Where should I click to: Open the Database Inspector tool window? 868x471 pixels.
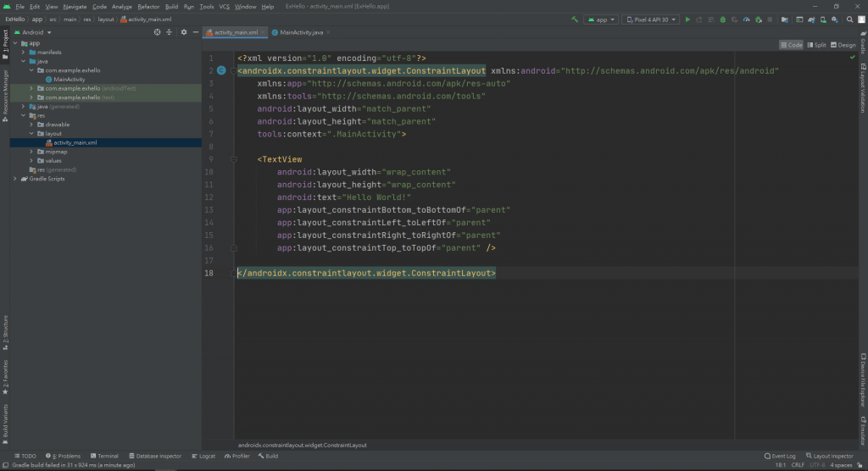[155, 456]
